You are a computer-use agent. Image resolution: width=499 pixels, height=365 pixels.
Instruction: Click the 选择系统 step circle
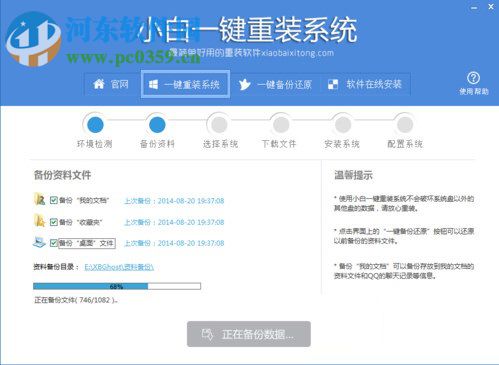pos(219,125)
